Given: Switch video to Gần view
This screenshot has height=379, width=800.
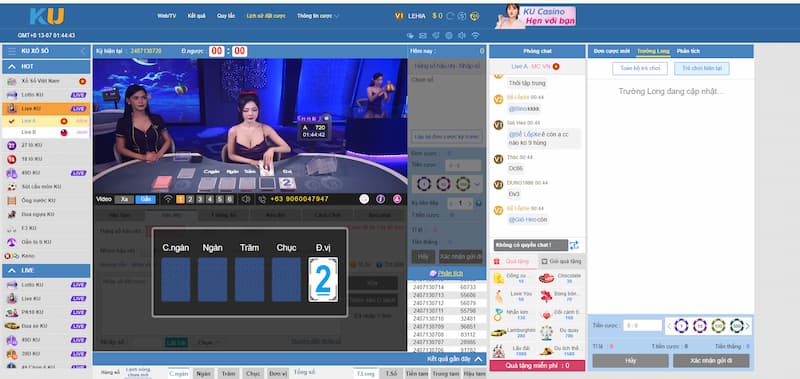Looking at the screenshot, I should coord(145,199).
